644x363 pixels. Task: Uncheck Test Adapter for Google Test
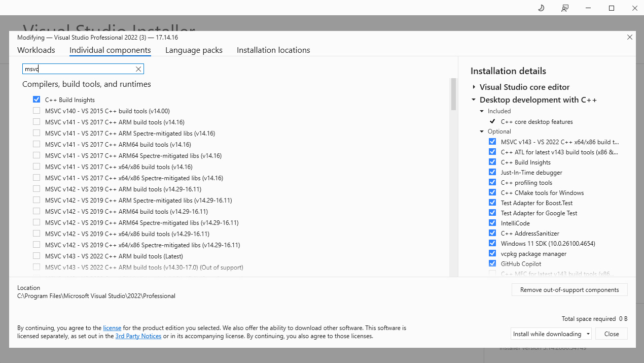pos(492,213)
